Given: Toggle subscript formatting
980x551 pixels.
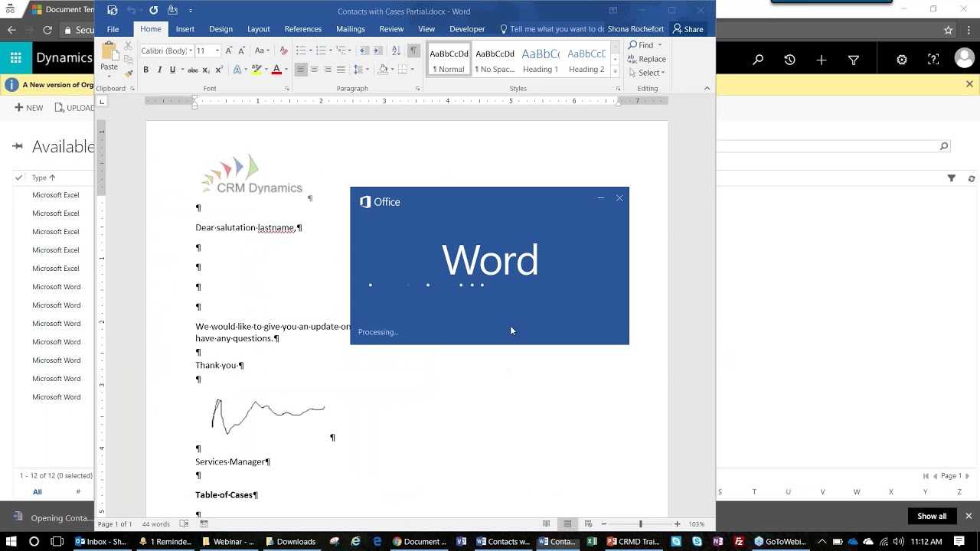Looking at the screenshot, I should pos(206,70).
